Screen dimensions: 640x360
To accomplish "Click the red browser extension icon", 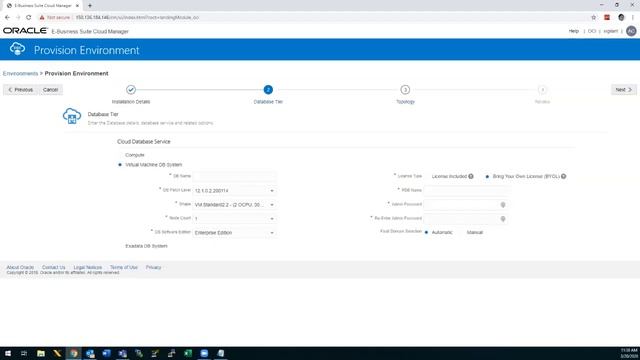I will (607, 18).
